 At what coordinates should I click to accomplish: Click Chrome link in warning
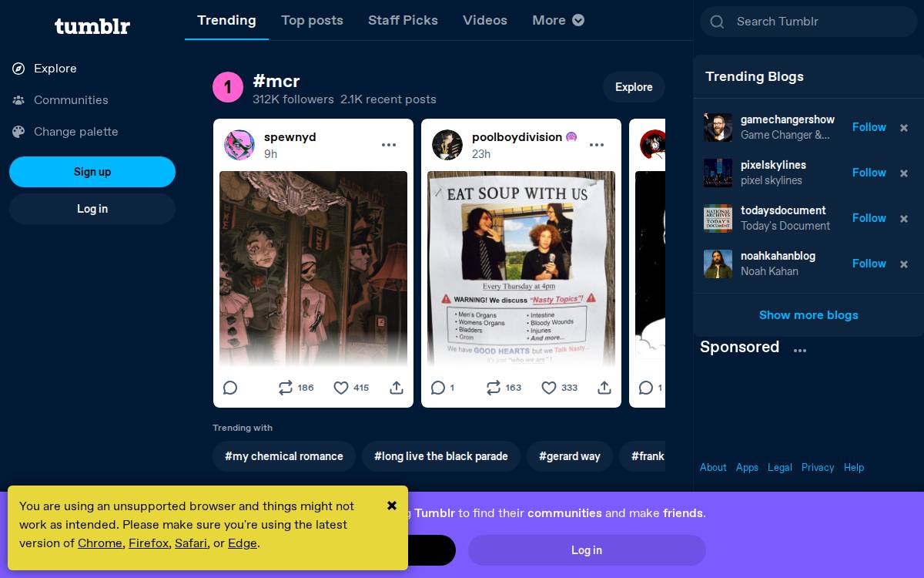pyautogui.click(x=100, y=543)
